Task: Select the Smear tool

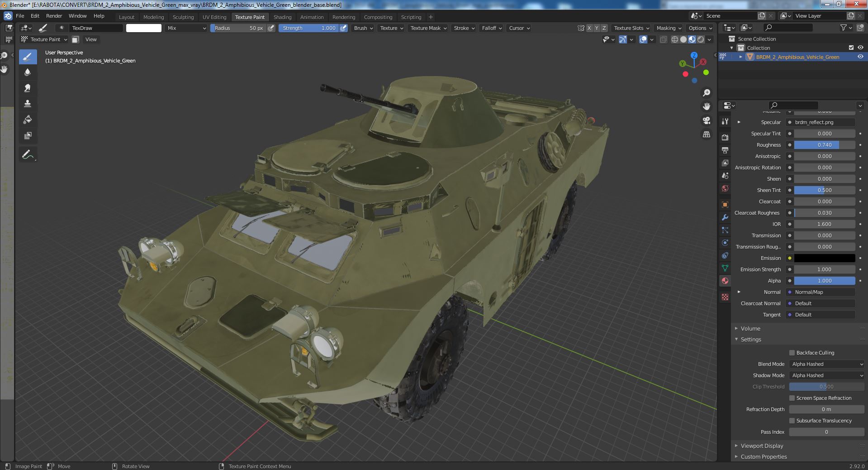Action: [x=28, y=88]
